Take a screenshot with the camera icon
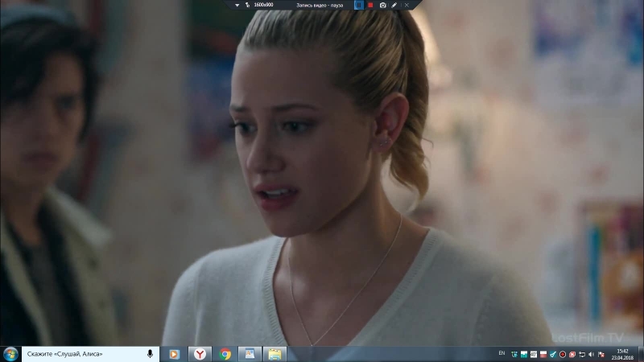 [x=383, y=5]
